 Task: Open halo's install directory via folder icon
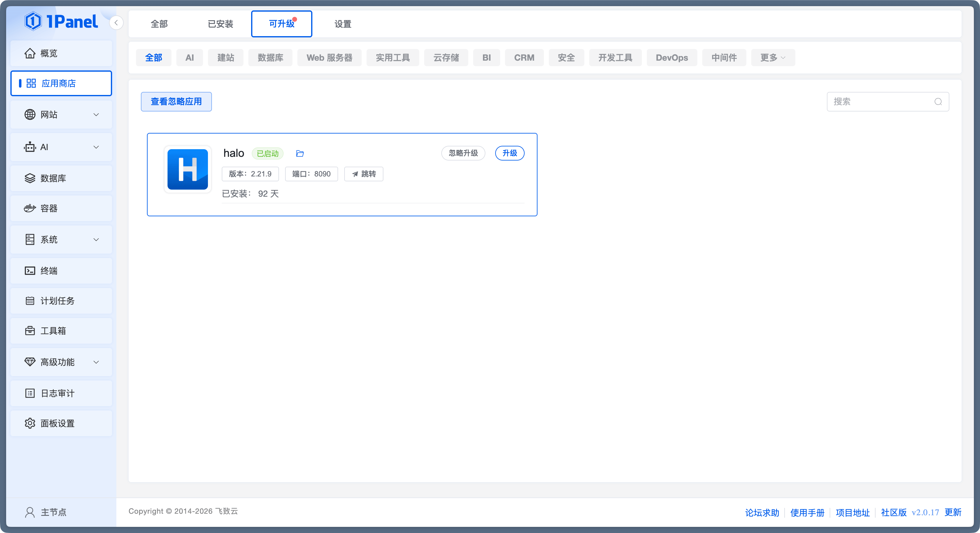(x=300, y=153)
